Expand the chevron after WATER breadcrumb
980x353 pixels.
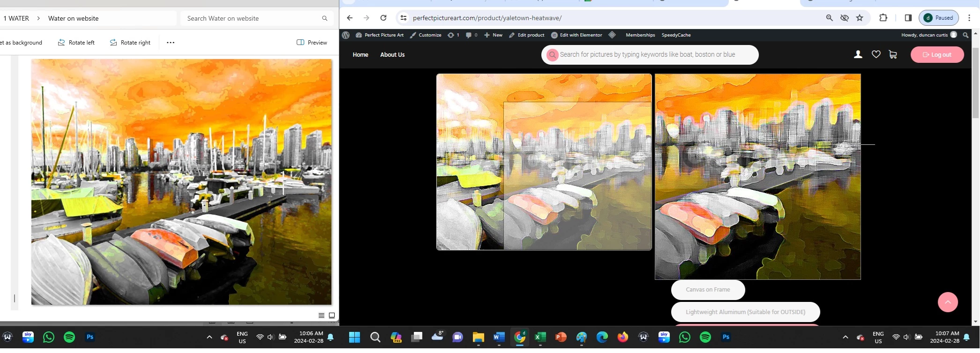38,18
